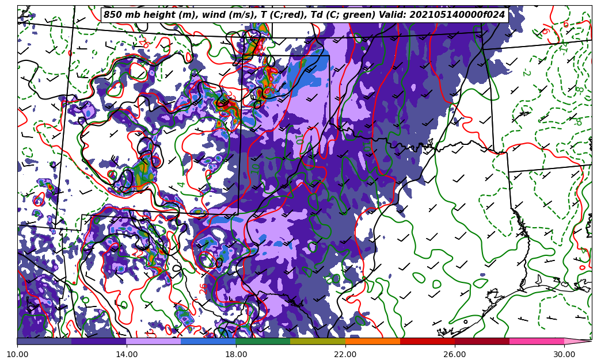Click the green '4' dewpoint contour label

pos(181,185)
